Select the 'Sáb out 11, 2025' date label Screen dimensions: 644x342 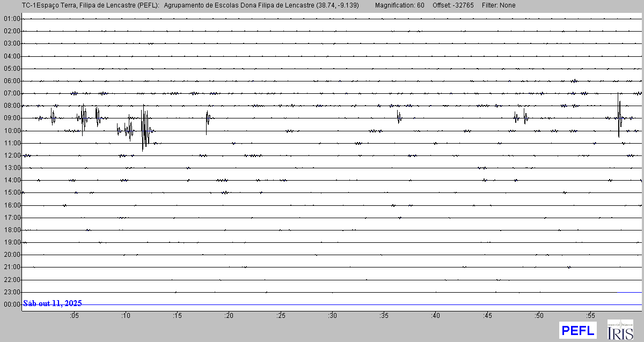pos(53,303)
